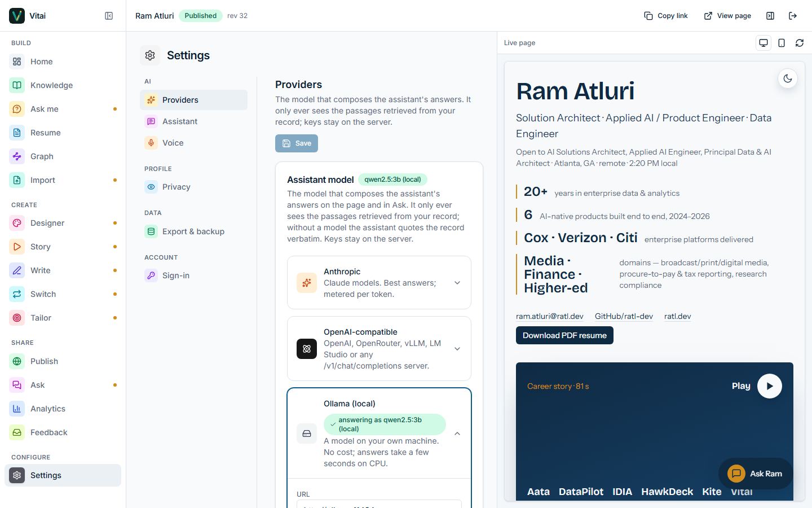
Task: Click the Publish globe icon
Action: pyautogui.click(x=17, y=361)
